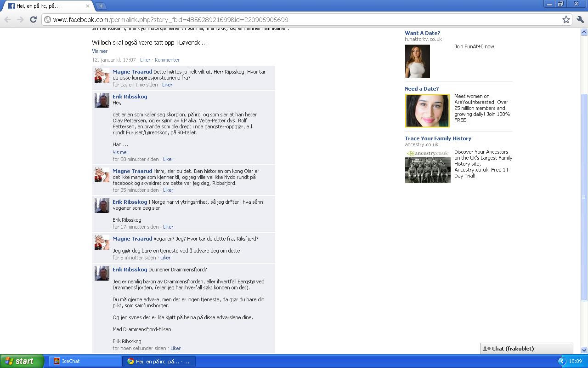Minimize the Chrome window
The height and width of the screenshot is (368, 588).
coord(549,4)
